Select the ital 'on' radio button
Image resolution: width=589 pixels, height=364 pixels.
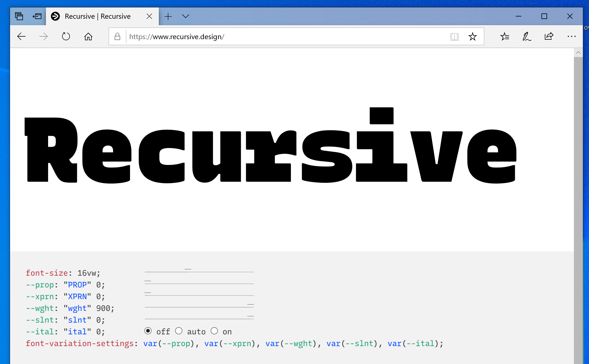point(214,331)
